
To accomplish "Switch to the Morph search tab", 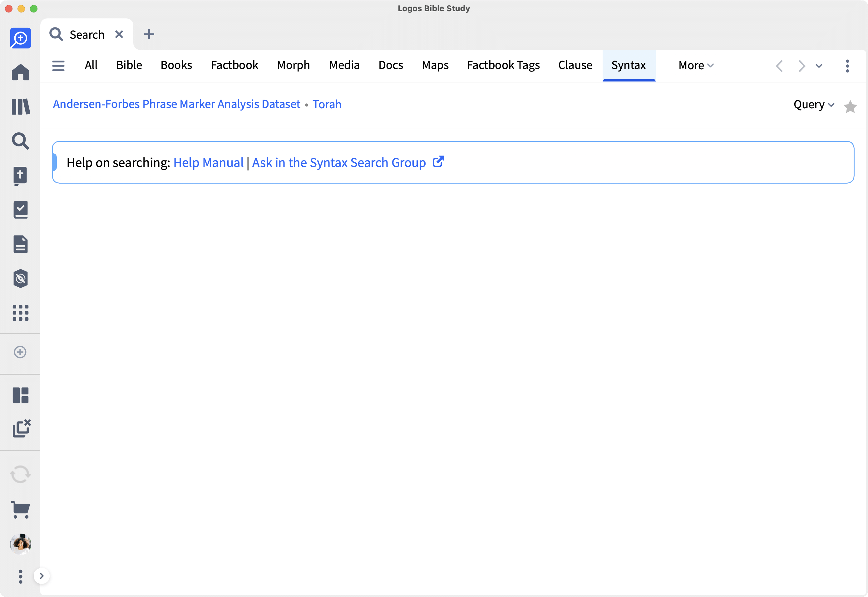I will pos(293,65).
